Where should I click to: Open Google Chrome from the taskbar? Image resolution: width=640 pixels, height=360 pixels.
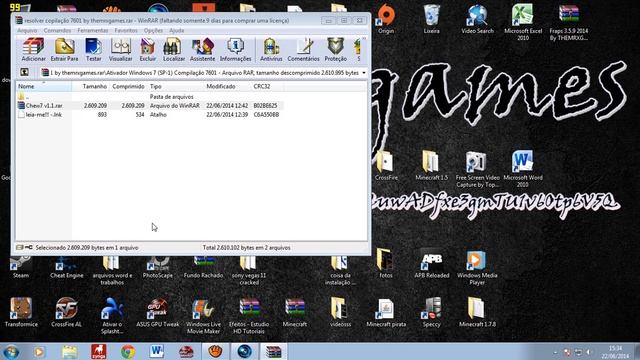pyautogui.click(x=128, y=351)
